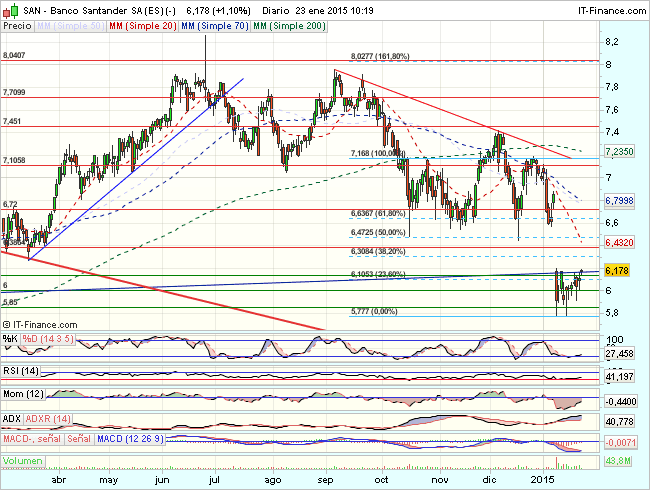Click the ADX value 40,778
Viewport: 650px width, 490px height.
pos(619,422)
